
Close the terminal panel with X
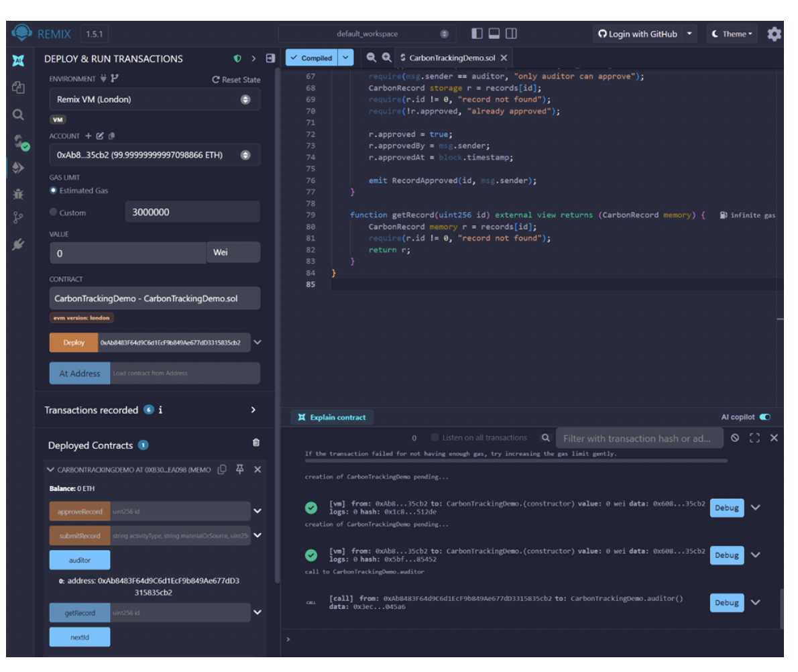pyautogui.click(x=774, y=438)
